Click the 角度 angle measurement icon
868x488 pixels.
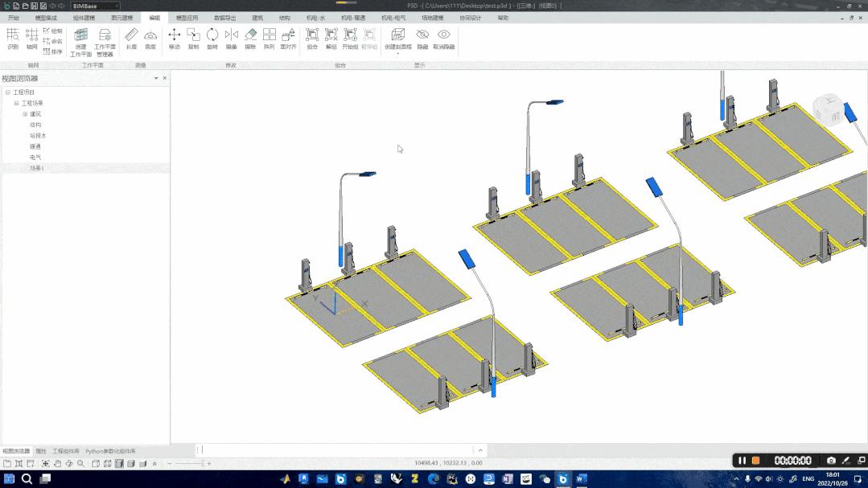pos(150,37)
